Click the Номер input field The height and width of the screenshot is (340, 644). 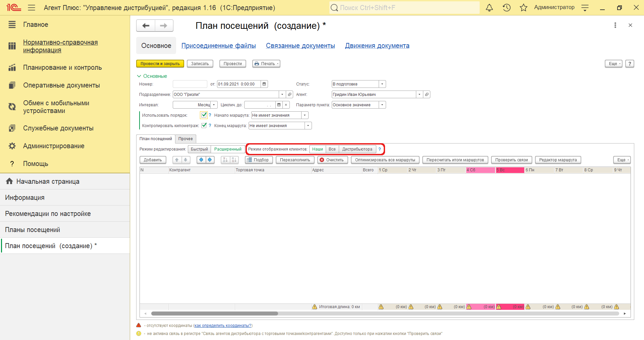[190, 84]
